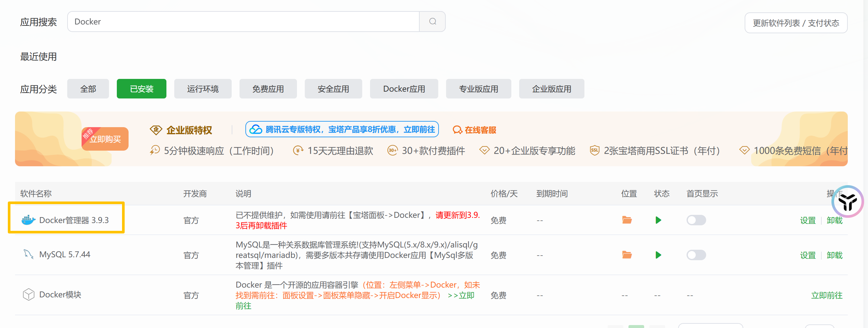Click 立即前往 in Docker模块 action column

point(827,295)
